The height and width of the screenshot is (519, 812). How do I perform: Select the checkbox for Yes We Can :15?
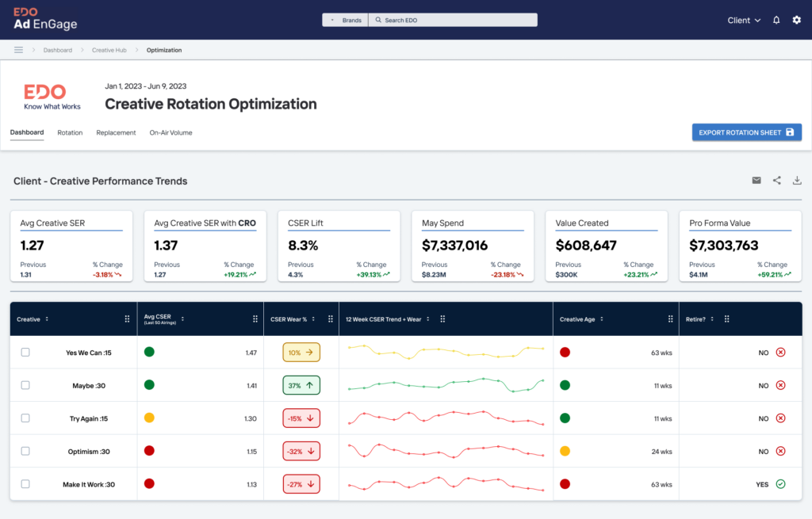pyautogui.click(x=25, y=352)
